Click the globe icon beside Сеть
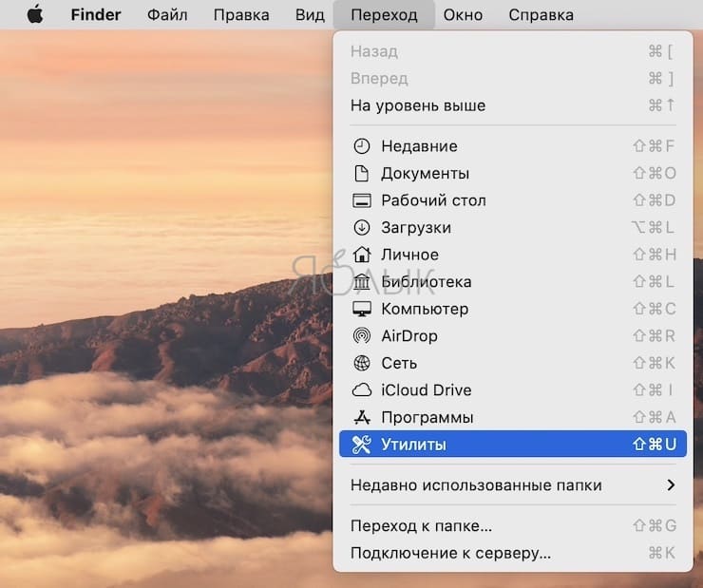Screen dimensions: 703x588 (x=361, y=363)
